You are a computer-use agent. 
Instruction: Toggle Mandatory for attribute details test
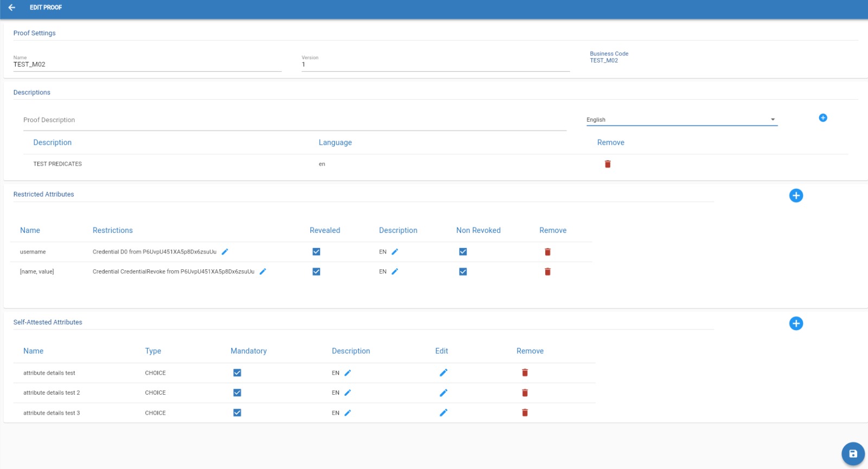237,372
